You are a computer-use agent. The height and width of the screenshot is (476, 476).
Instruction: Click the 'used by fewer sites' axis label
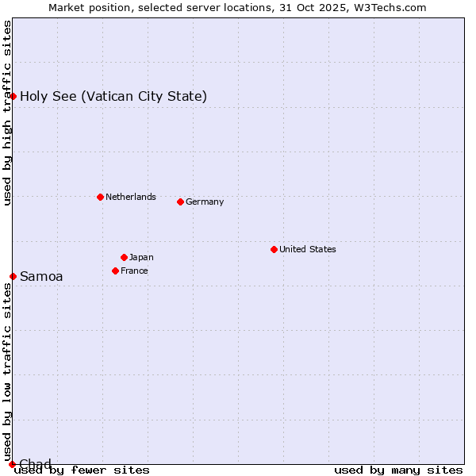tap(82, 470)
